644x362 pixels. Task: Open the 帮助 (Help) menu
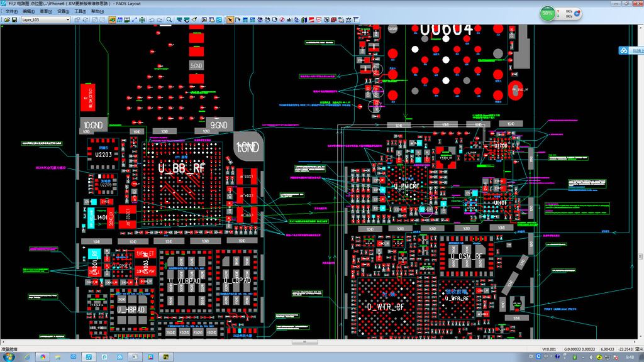(x=97, y=11)
